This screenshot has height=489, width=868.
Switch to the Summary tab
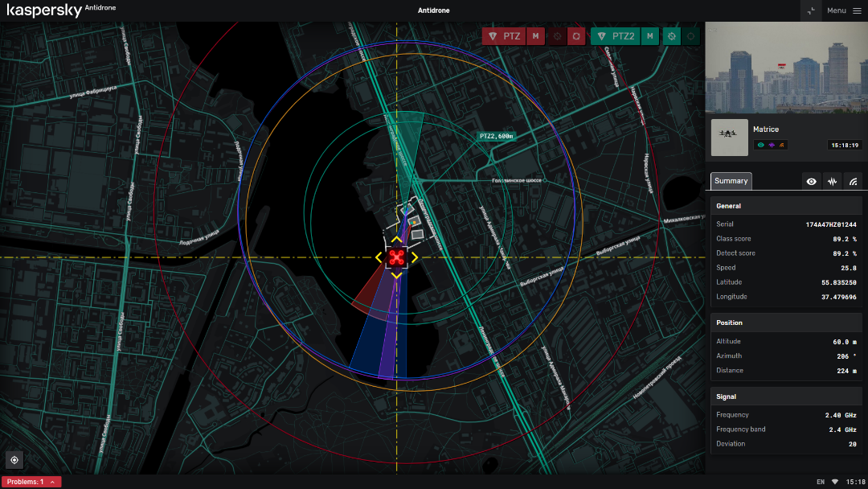tap(731, 181)
